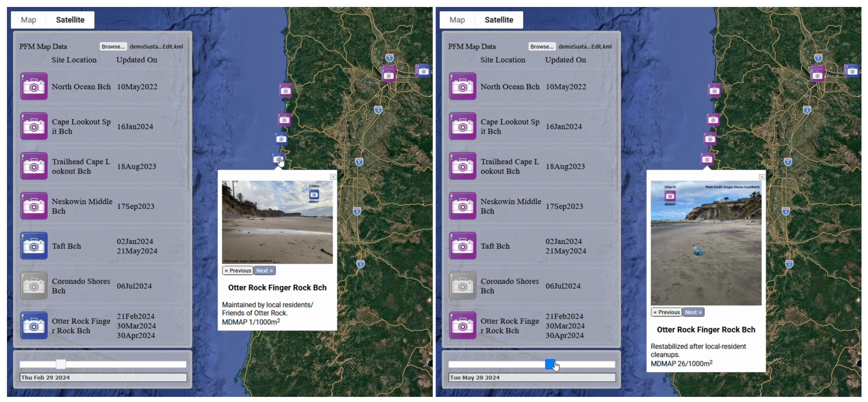Close the right Otter Rock info popup

[762, 177]
